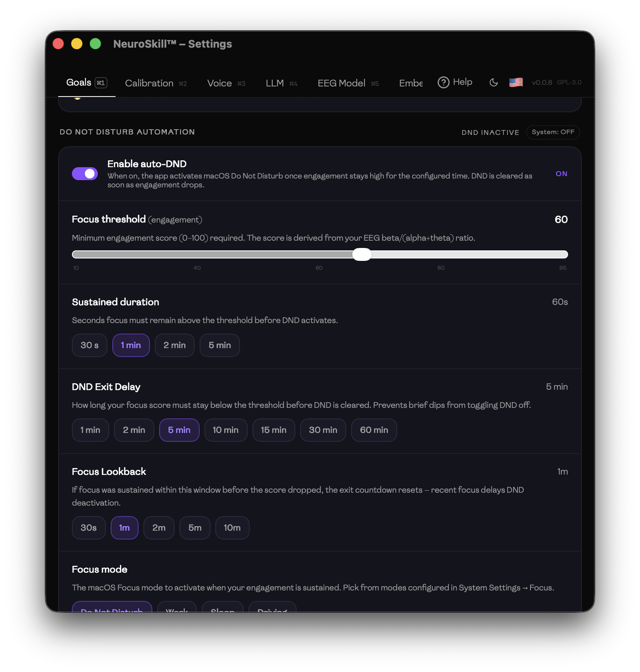Activate the 30 s sustained duration option

pyautogui.click(x=89, y=345)
